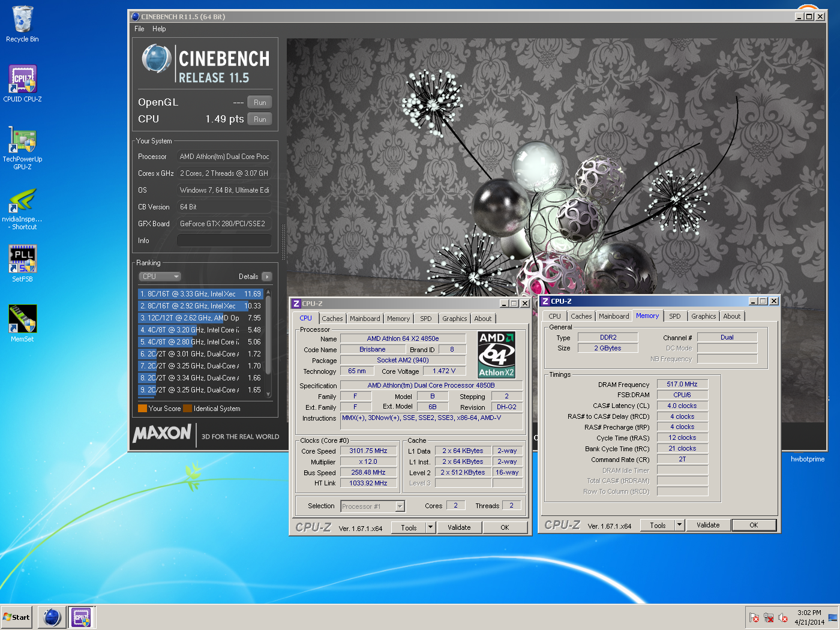Open the Help menu in Cinebench
This screenshot has height=630, width=840.
[x=159, y=29]
